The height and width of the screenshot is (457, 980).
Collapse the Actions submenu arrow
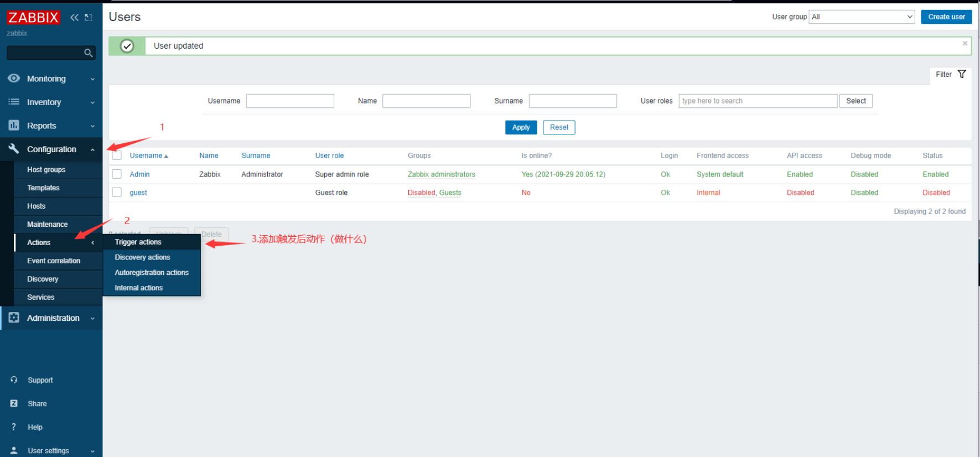tap(92, 242)
